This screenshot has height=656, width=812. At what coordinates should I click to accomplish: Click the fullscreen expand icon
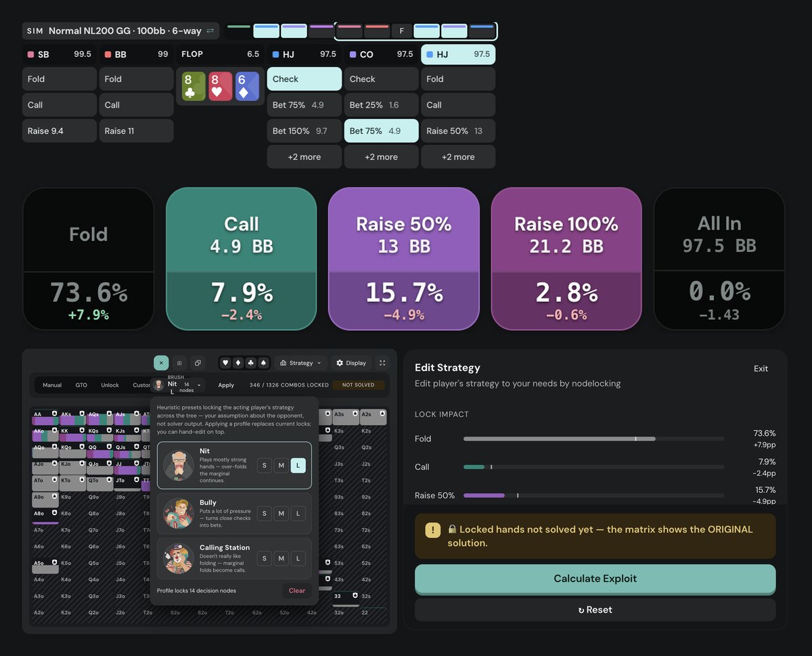click(382, 363)
